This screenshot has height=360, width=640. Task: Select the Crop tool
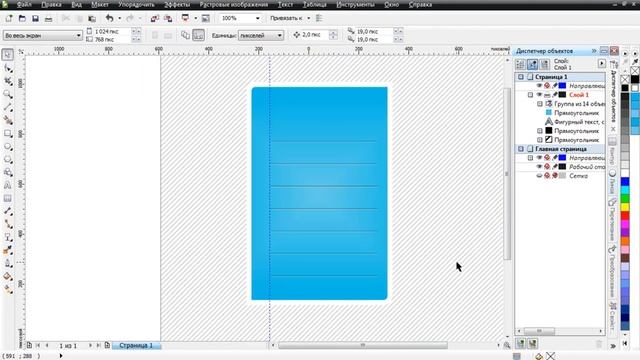[8, 81]
